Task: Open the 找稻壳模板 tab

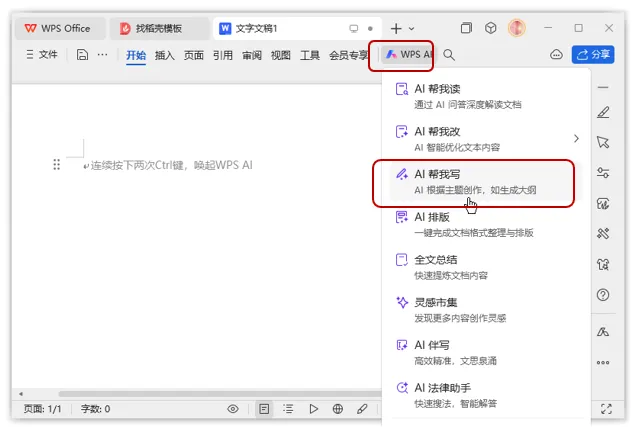Action: [159, 28]
